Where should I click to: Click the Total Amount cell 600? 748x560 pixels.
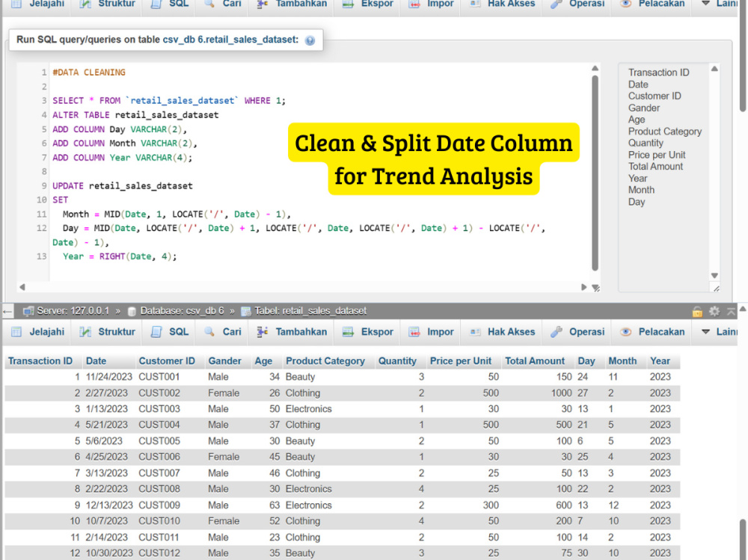(x=564, y=505)
